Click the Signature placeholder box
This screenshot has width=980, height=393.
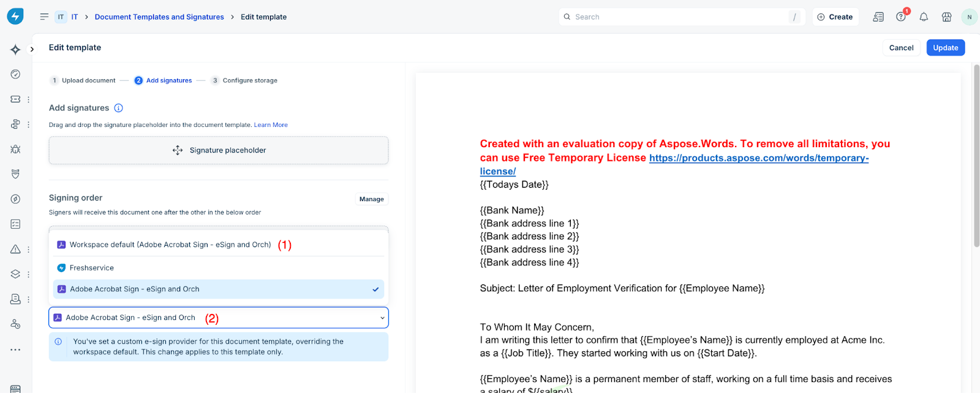(x=219, y=150)
